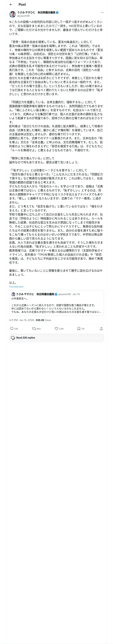Open the post's more options menu
Image resolution: width=113 pixels, height=644 pixels.
102,13
